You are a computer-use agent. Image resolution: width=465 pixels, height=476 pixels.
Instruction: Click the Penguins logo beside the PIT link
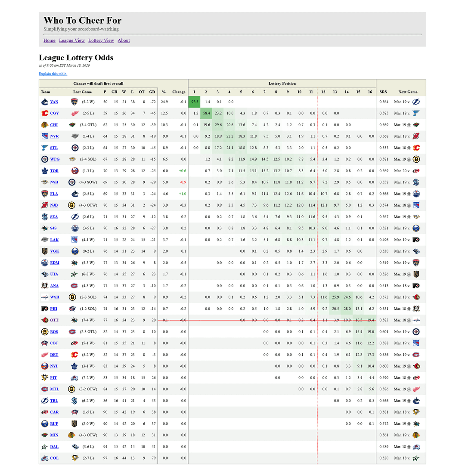pyautogui.click(x=44, y=378)
